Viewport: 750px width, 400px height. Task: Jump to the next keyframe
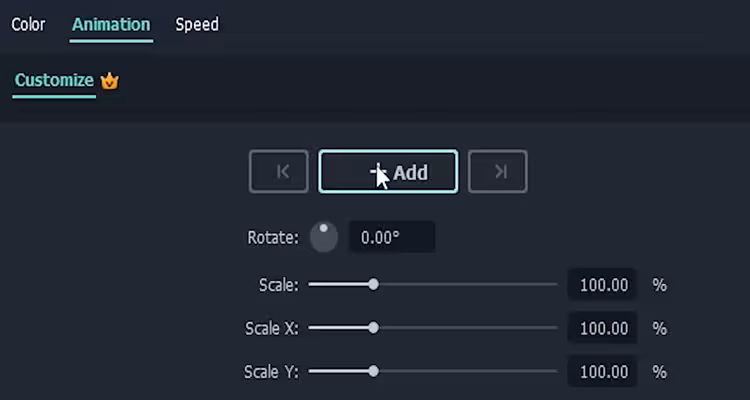pos(498,172)
